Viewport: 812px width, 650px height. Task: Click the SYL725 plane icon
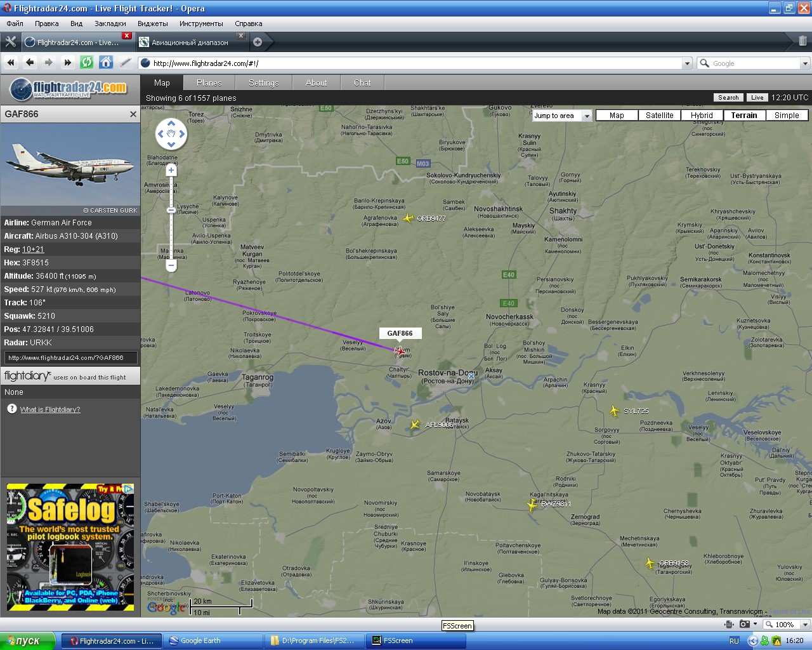[x=614, y=411]
